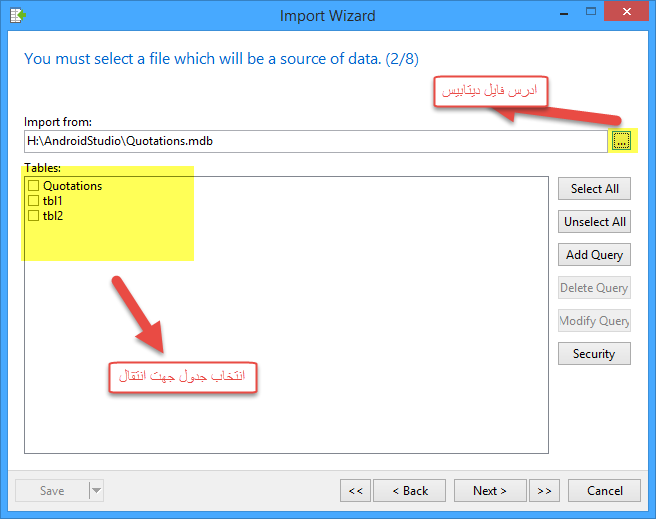Cancel the import wizard
656x519 pixels.
[605, 491]
